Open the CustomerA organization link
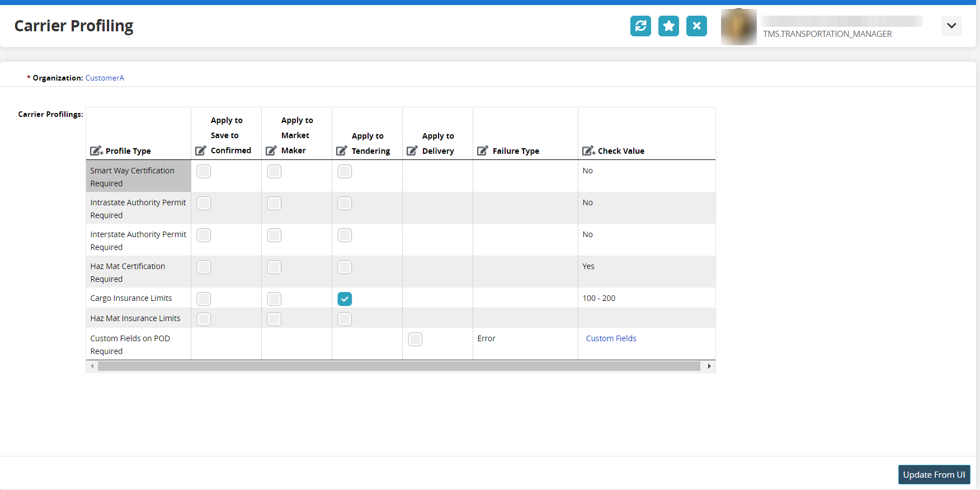This screenshot has height=490, width=980. click(105, 78)
